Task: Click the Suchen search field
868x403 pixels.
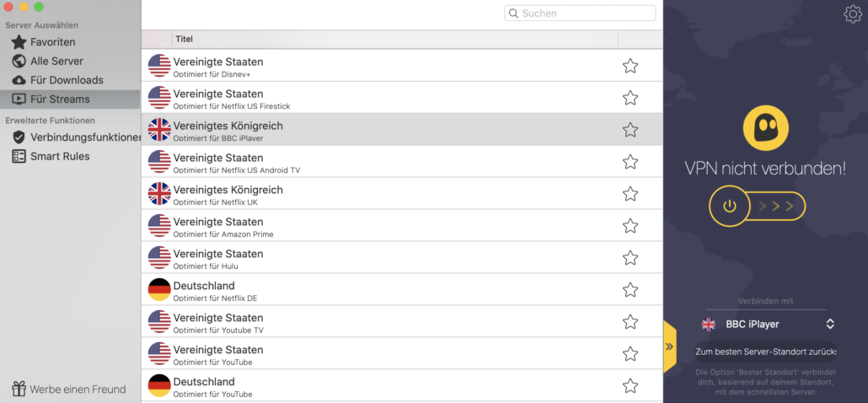Action: [x=580, y=13]
